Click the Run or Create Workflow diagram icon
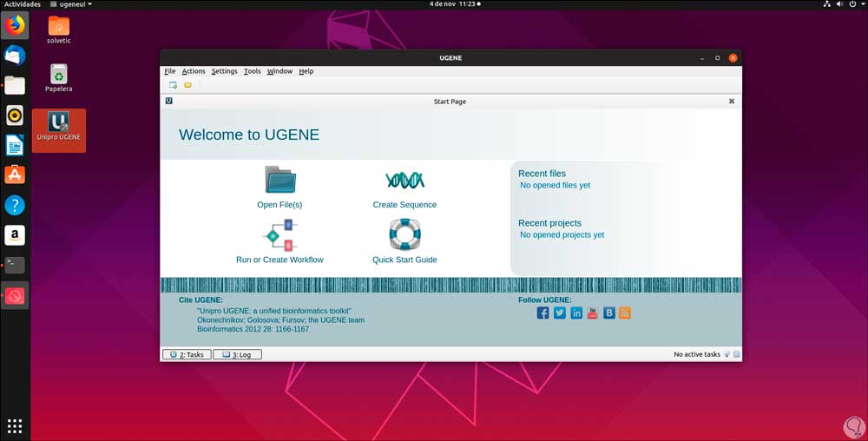The height and width of the screenshot is (441, 868). click(x=280, y=234)
